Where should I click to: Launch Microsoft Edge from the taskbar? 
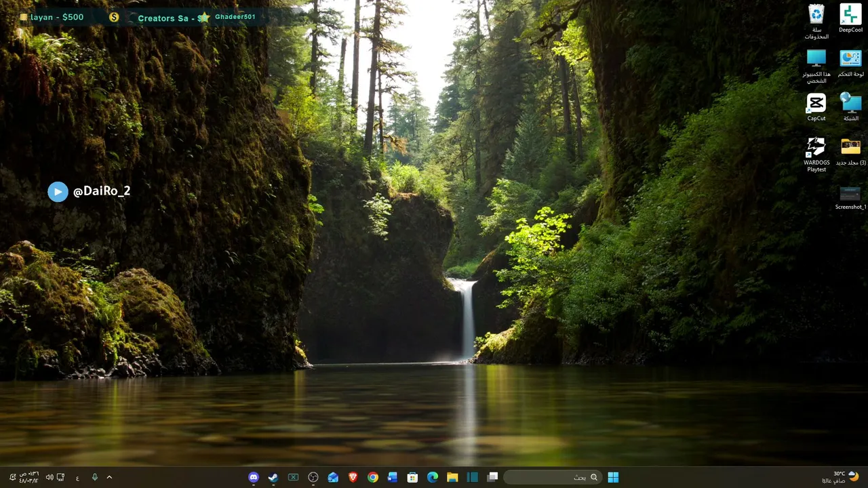pyautogui.click(x=433, y=477)
